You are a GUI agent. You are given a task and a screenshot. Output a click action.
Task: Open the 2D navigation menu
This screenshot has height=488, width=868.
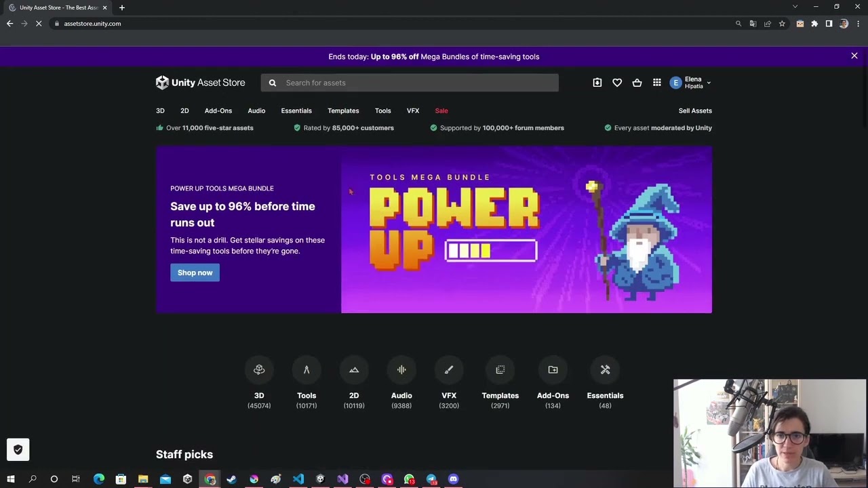184,110
